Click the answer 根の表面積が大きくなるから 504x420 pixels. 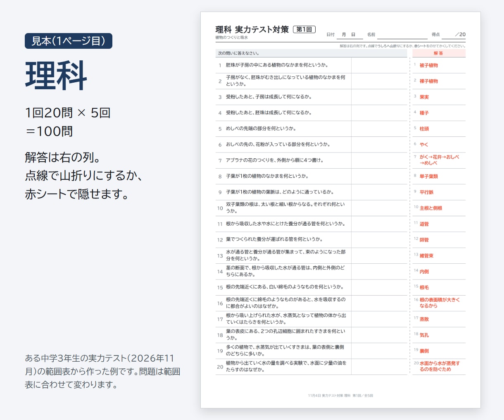coord(440,303)
